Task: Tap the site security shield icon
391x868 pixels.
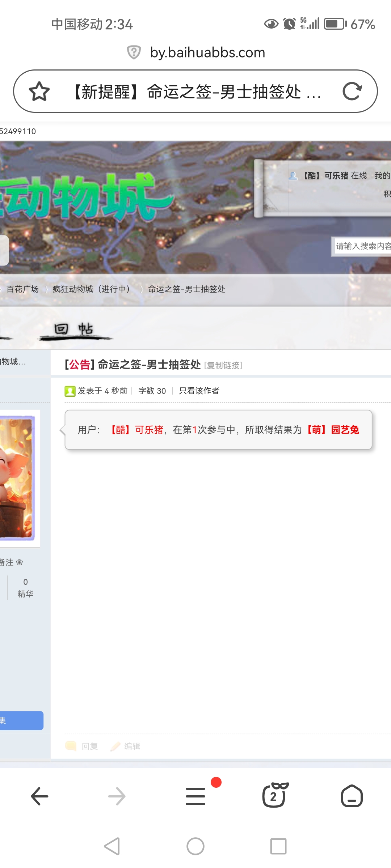Action: point(134,52)
